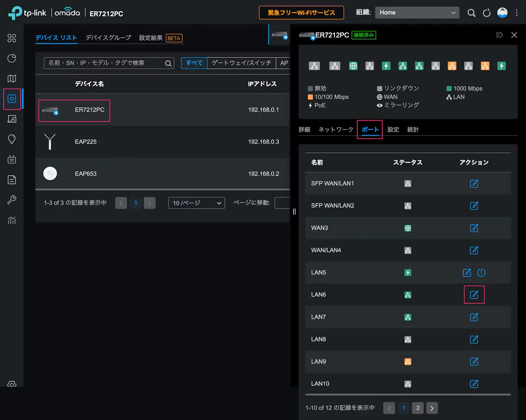Edit the LAN6 port

click(474, 295)
